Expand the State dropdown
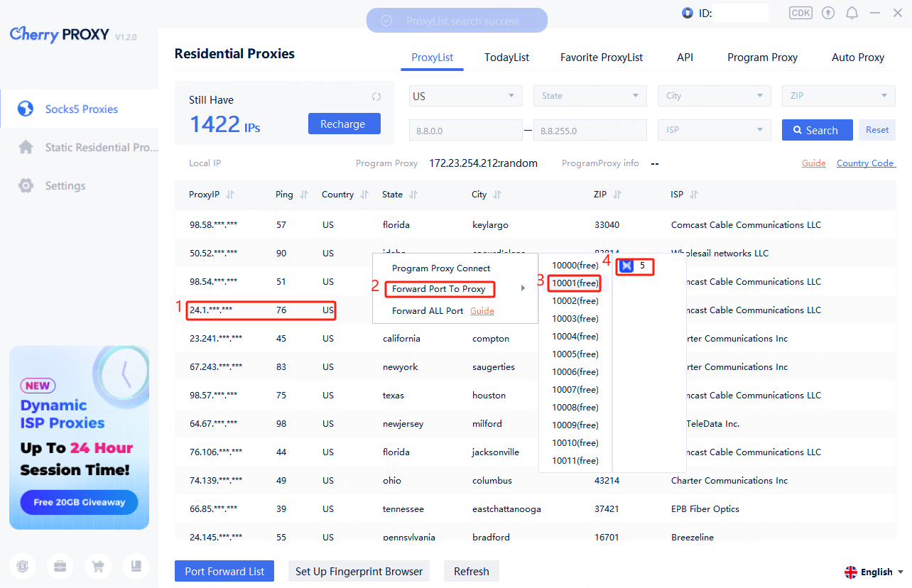This screenshot has width=912, height=588. [x=590, y=96]
